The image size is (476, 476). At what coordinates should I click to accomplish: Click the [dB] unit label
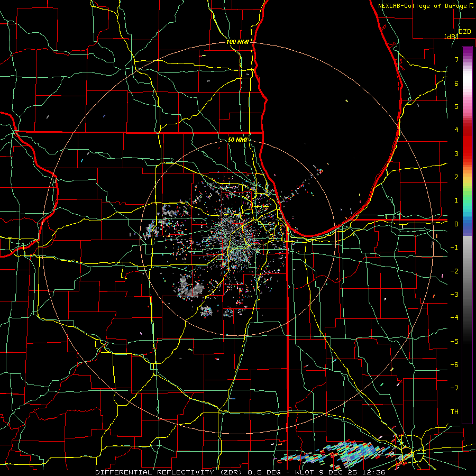click(x=451, y=36)
